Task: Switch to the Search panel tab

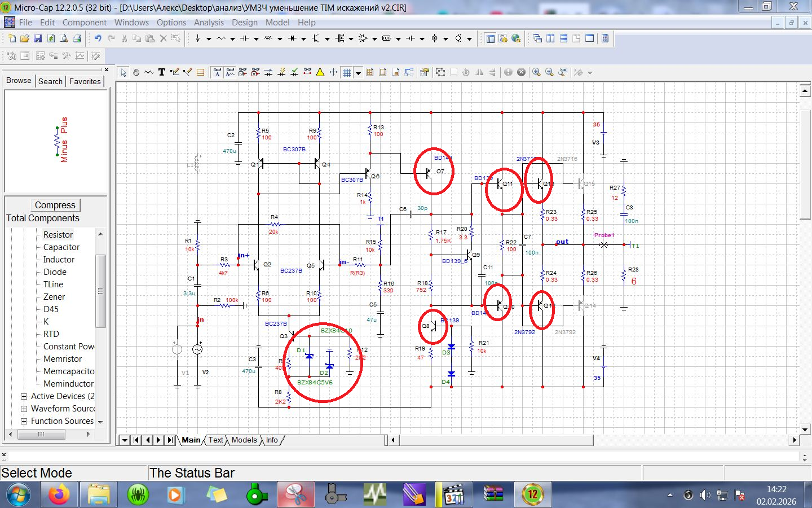Action: (x=50, y=81)
